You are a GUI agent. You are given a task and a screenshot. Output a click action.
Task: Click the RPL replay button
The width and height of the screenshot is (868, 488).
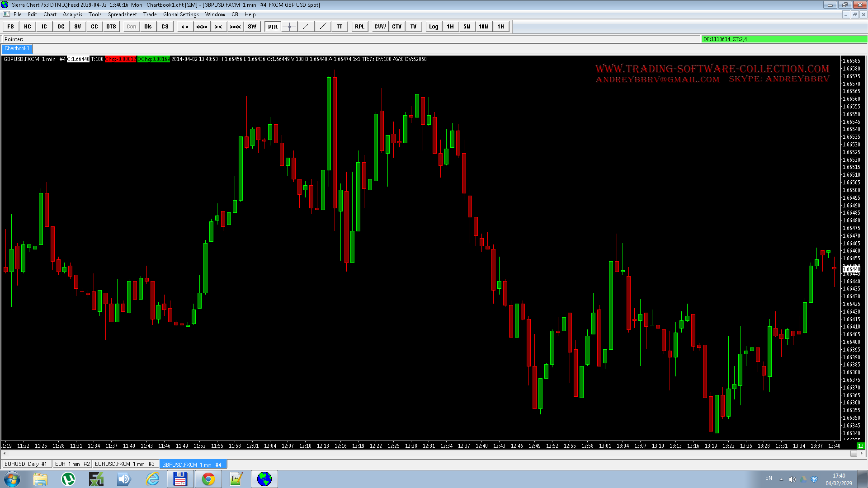(x=359, y=27)
